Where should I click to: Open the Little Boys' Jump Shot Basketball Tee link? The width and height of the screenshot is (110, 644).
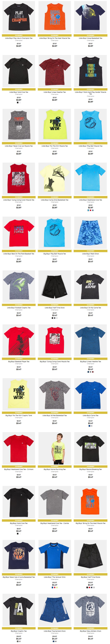tap(55, 200)
